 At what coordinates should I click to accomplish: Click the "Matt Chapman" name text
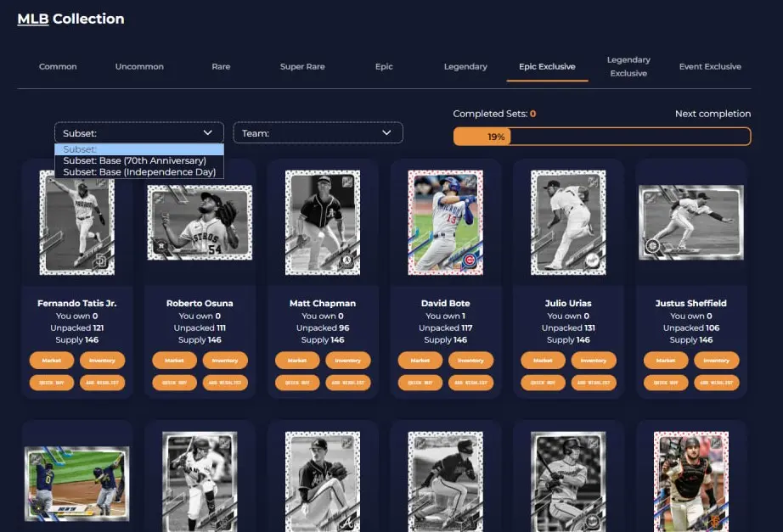323,303
